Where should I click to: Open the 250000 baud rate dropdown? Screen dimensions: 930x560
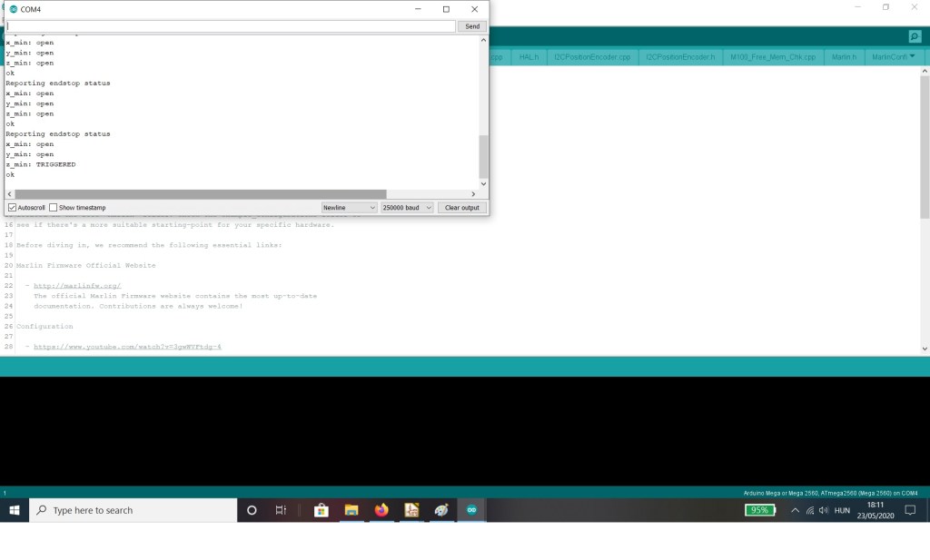tap(406, 208)
